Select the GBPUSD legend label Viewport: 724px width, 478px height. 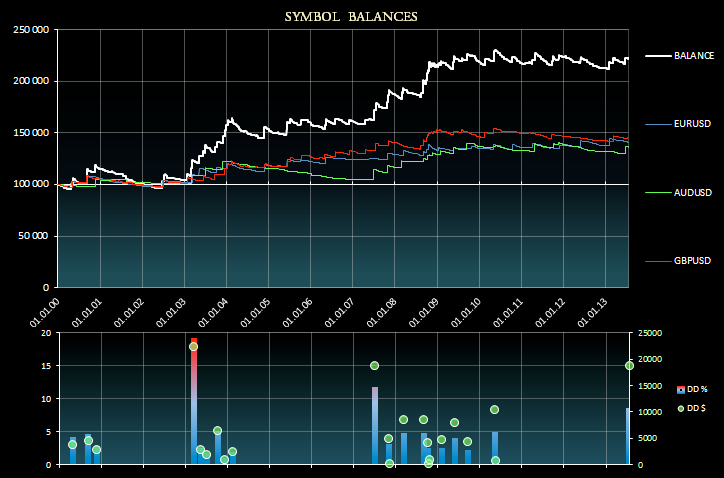[x=692, y=261]
